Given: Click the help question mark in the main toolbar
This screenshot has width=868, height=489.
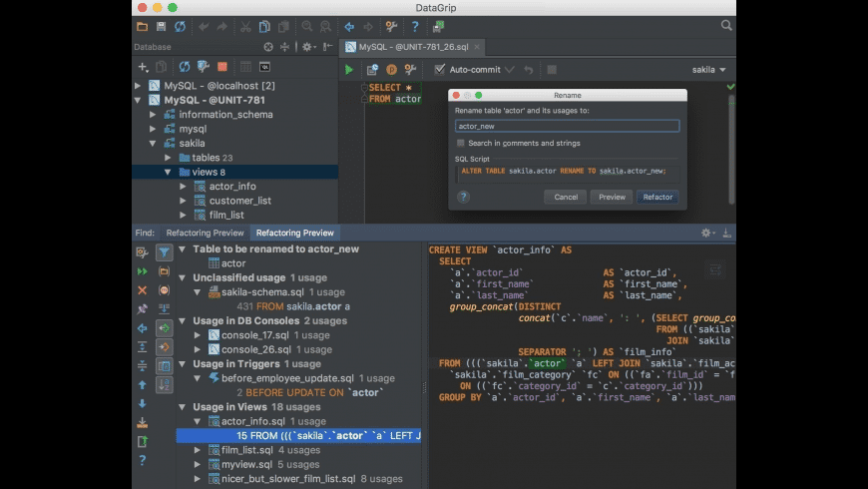Looking at the screenshot, I should click(x=415, y=27).
